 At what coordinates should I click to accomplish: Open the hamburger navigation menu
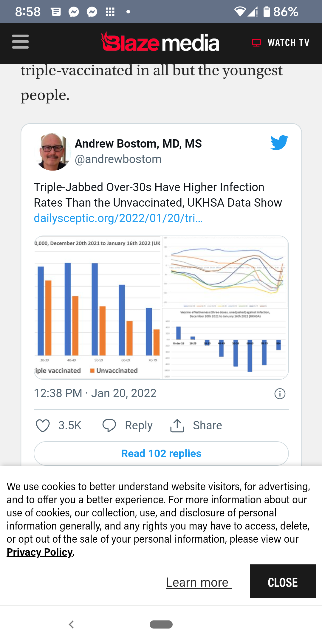pyautogui.click(x=20, y=42)
